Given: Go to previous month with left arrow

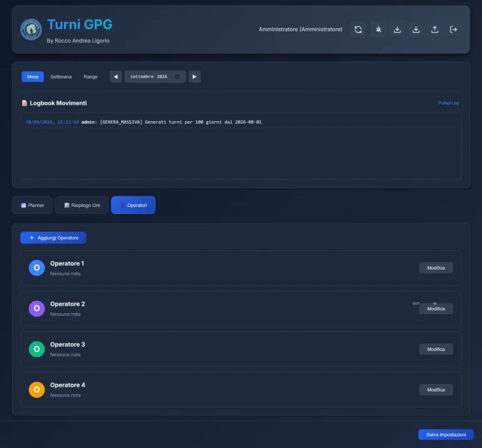Looking at the screenshot, I should click(x=116, y=77).
